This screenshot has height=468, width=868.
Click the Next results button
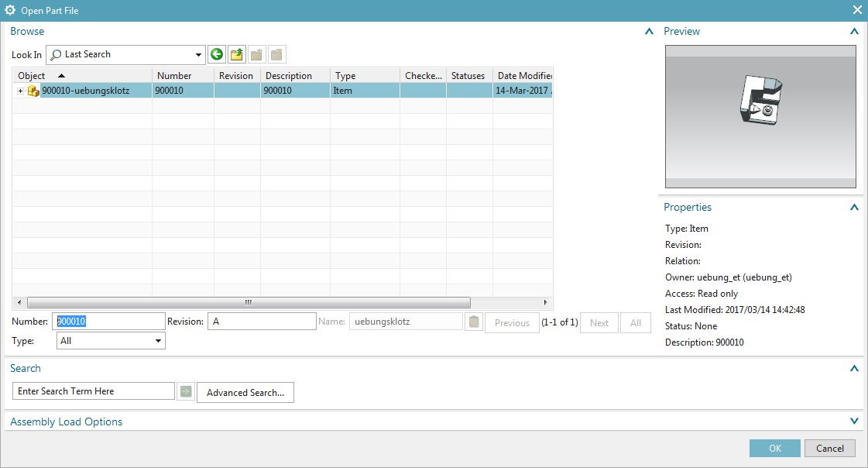[599, 323]
